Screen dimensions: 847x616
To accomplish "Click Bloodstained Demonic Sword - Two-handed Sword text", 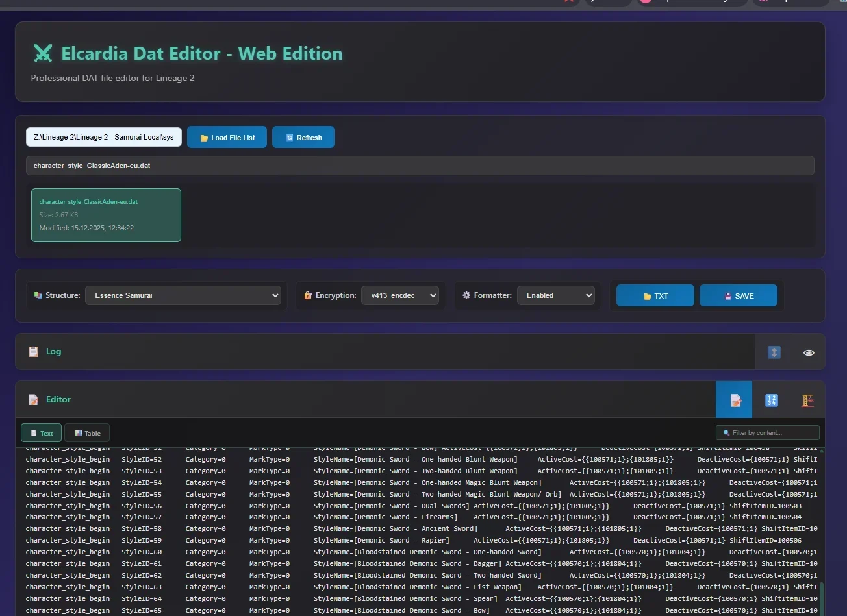I will point(448,576).
